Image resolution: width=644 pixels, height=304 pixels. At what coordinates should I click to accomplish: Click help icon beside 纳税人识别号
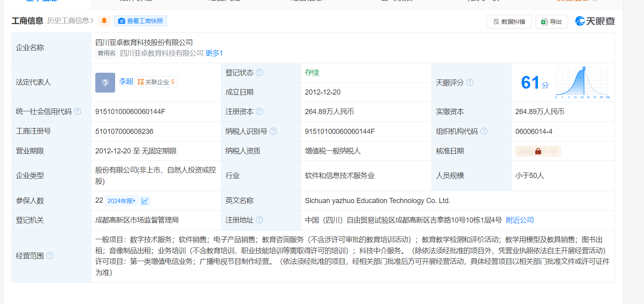(x=274, y=131)
